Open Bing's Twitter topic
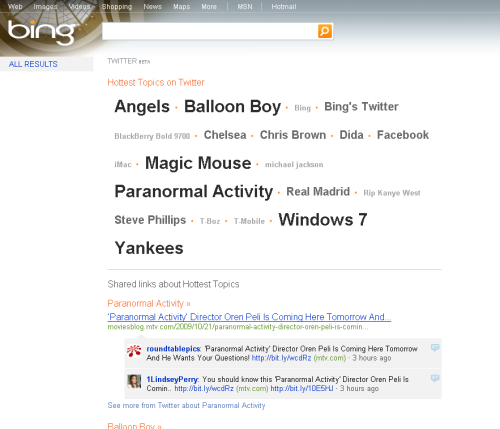The width and height of the screenshot is (500, 429). tap(361, 107)
